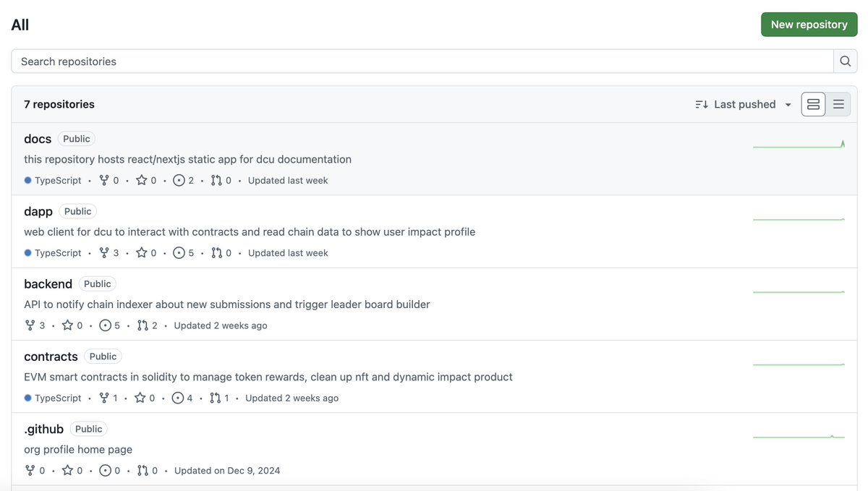Viewport: 868px width, 491px height.
Task: Open the backend repository link
Action: pyautogui.click(x=48, y=283)
